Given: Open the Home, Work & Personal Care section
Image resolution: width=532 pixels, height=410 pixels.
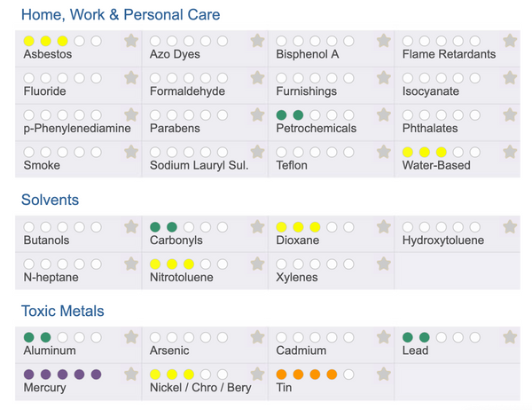Looking at the screenshot, I should click(x=121, y=15).
